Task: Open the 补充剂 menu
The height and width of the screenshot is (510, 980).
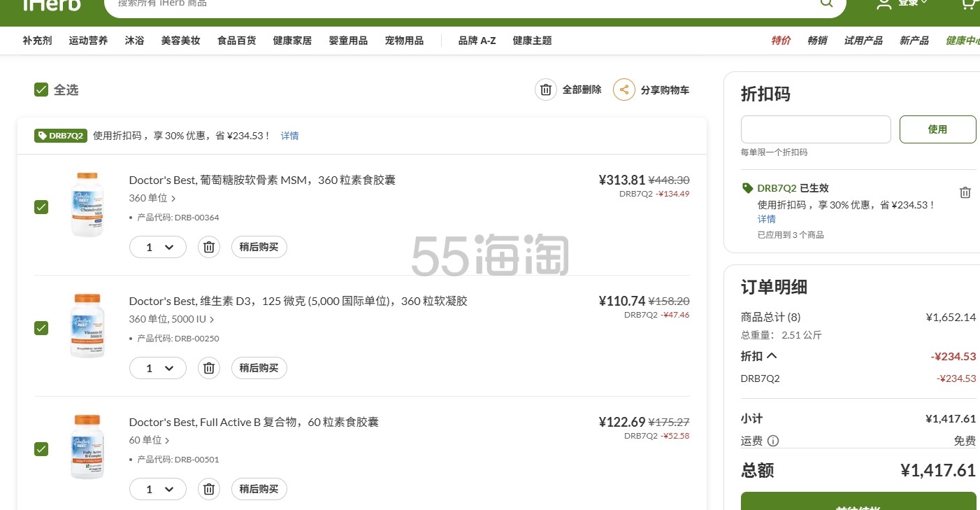Action: 37,41
